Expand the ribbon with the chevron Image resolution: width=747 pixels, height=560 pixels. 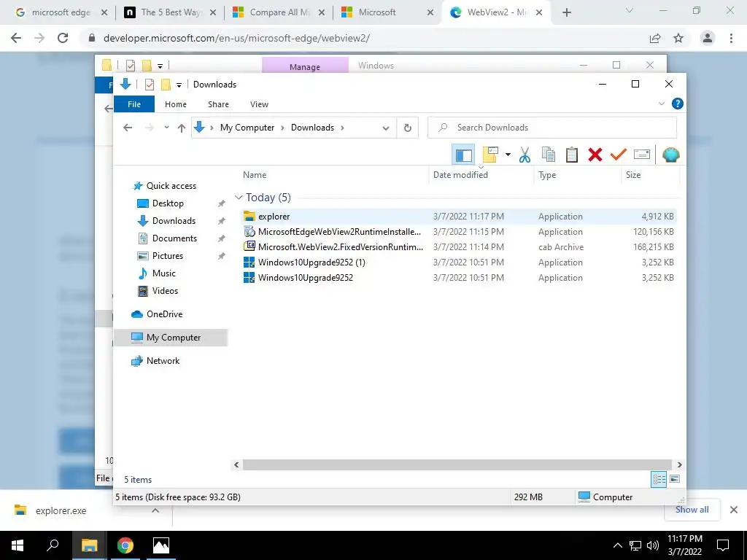coord(661,104)
